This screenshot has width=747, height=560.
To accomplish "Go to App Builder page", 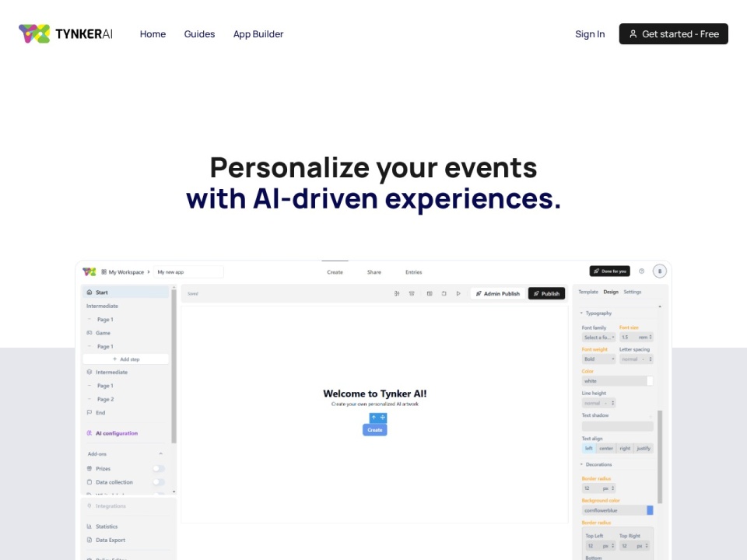I will point(258,33).
